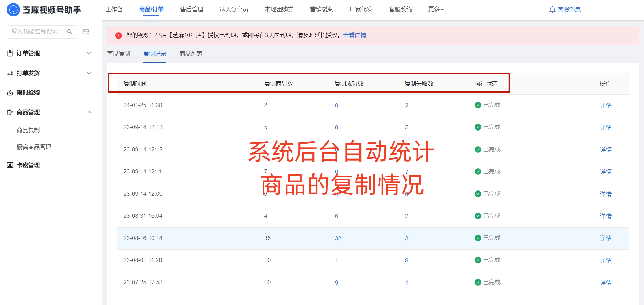
Task: Click success count 1 in 23-08-01 row
Action: point(336,260)
